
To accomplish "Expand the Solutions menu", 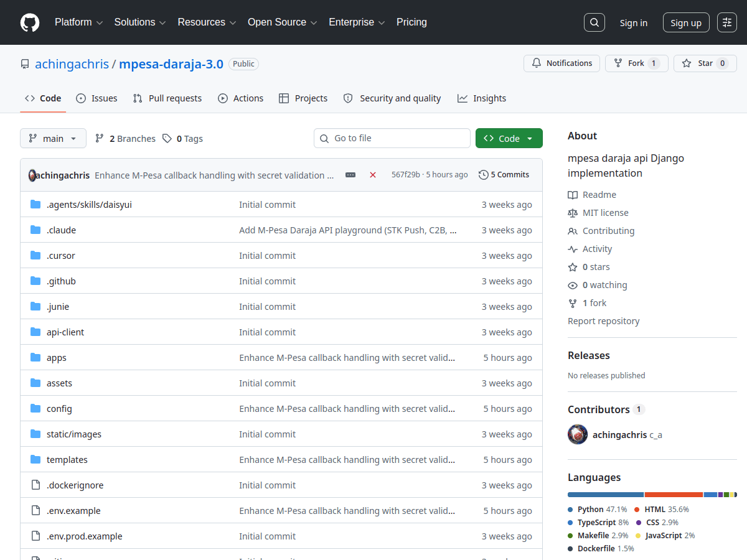I will coord(140,22).
